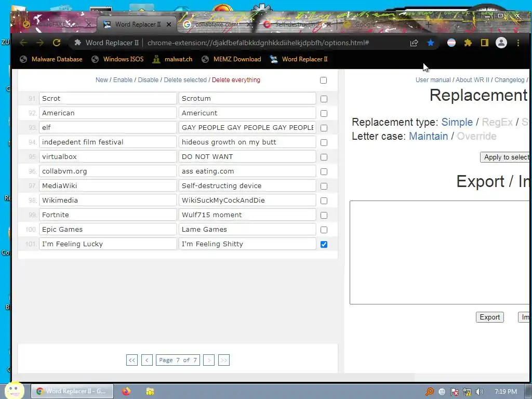
Task: Open the Chrome profile avatar
Action: (x=501, y=43)
